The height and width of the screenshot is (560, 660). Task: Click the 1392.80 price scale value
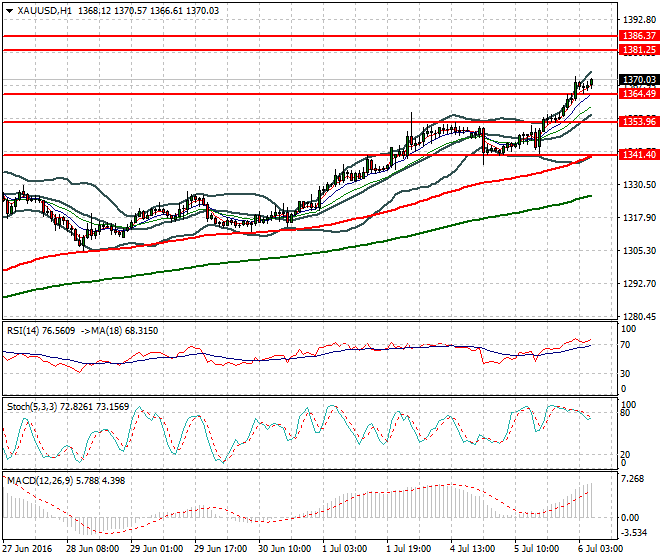click(639, 20)
